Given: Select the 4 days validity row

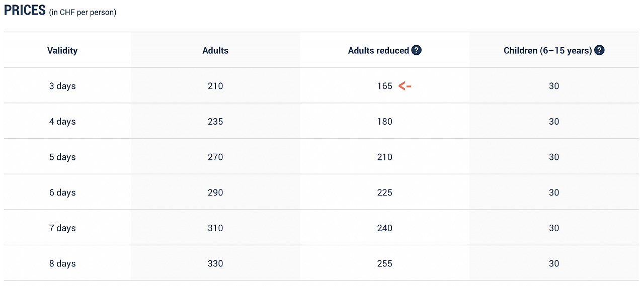Looking at the screenshot, I should (x=322, y=121).
